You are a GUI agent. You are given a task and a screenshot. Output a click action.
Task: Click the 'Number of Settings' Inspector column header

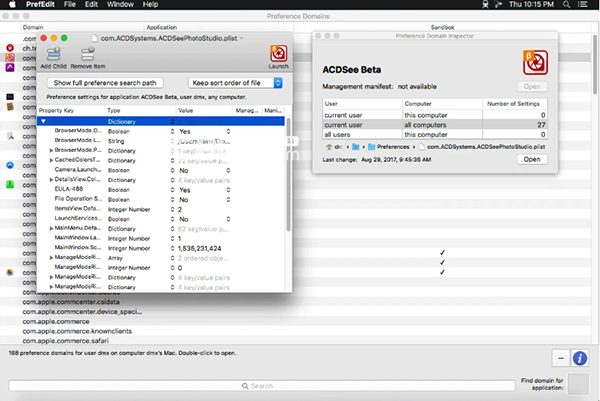pyautogui.click(x=515, y=104)
